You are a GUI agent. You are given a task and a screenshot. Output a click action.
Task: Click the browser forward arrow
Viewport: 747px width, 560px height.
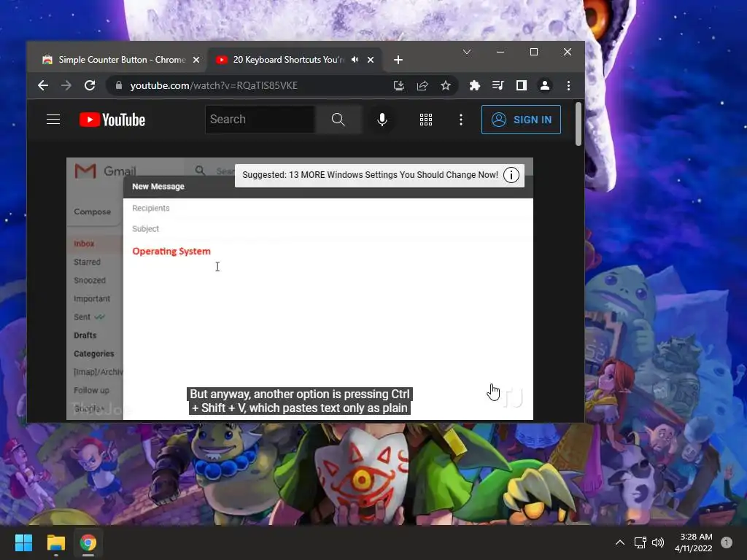[66, 85]
